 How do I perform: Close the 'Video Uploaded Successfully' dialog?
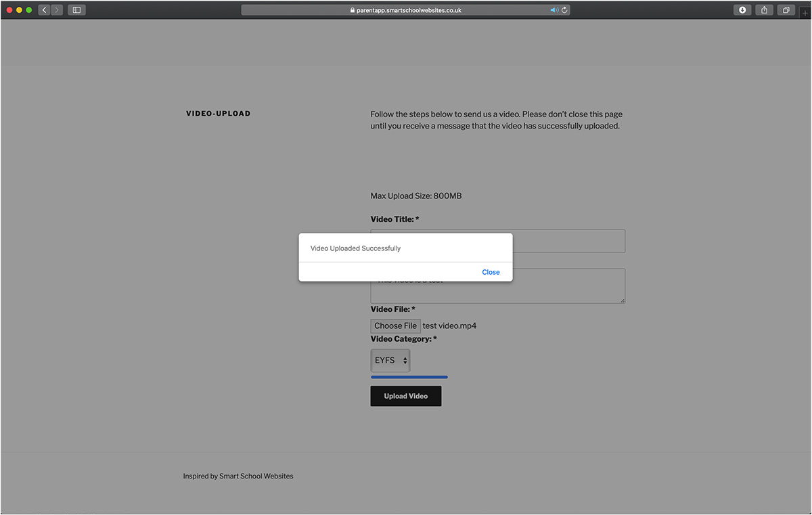pos(491,272)
